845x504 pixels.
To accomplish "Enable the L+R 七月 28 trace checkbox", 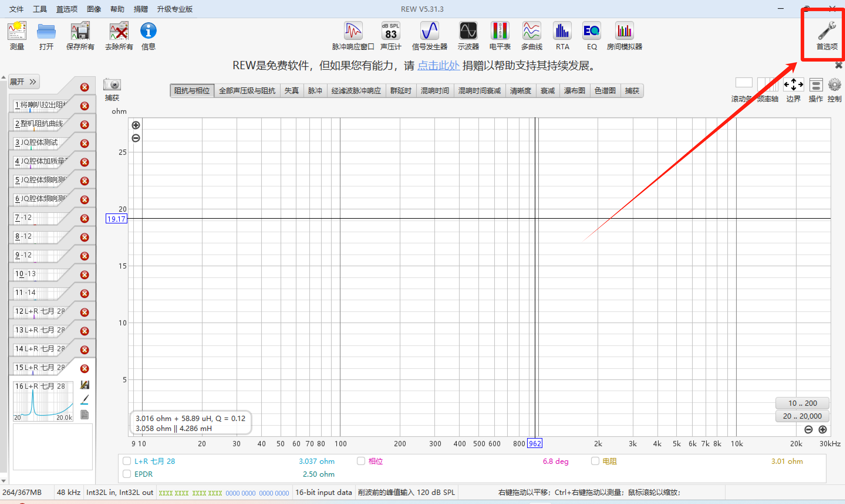I will (x=127, y=461).
